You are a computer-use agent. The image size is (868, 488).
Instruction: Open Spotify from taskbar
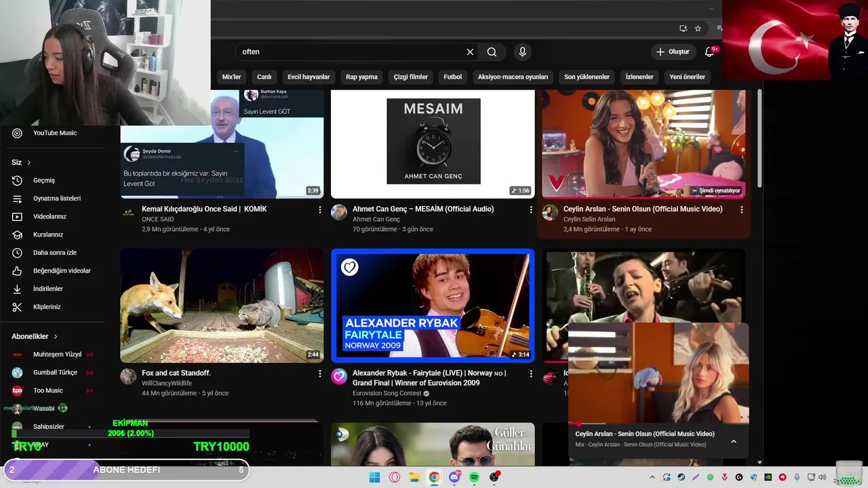[474, 477]
